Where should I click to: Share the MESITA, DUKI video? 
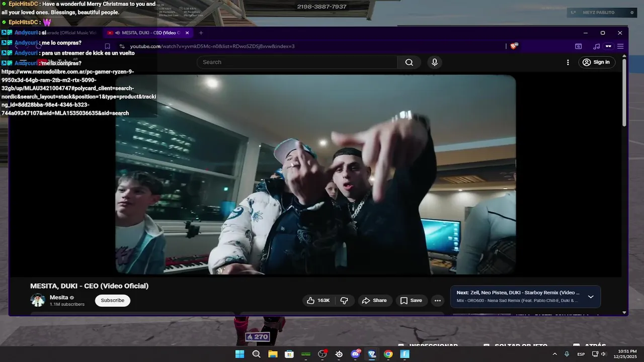[375, 300]
